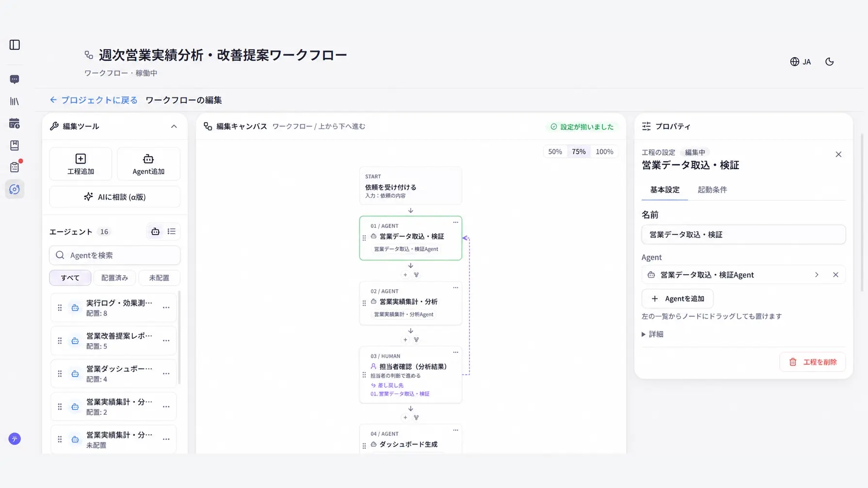The width and height of the screenshot is (868, 488).
Task: Collapse the 編集ツール panel
Action: coord(174,126)
